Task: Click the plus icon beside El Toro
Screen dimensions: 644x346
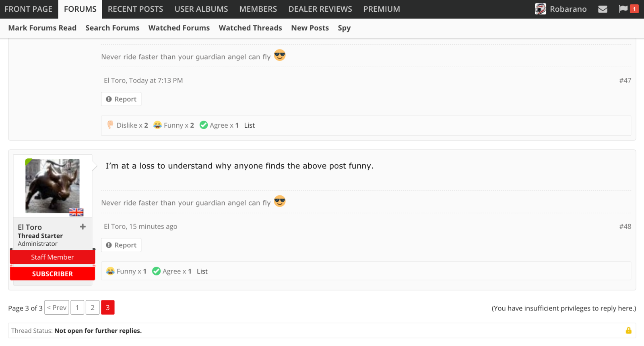Action: 83,227
